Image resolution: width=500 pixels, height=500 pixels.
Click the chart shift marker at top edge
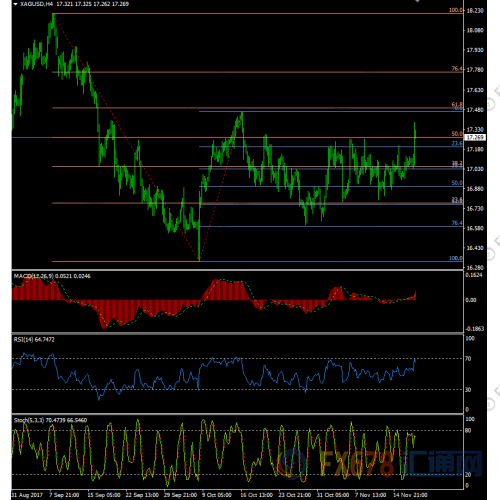point(417,1)
